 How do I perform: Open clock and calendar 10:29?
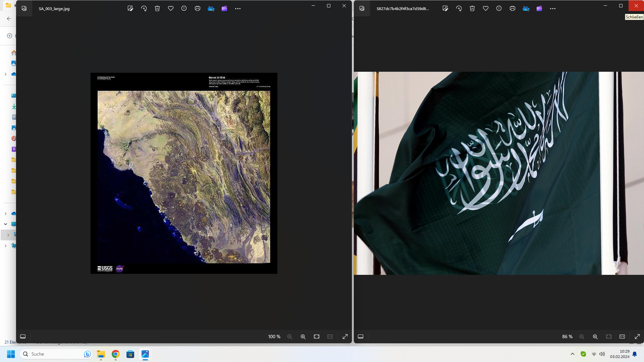pyautogui.click(x=620, y=354)
